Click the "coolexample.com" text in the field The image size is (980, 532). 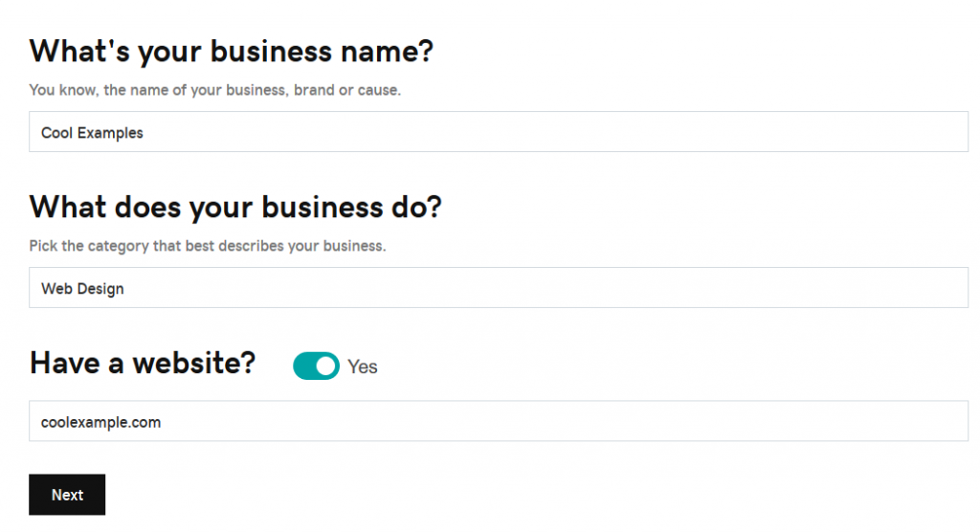[100, 422]
